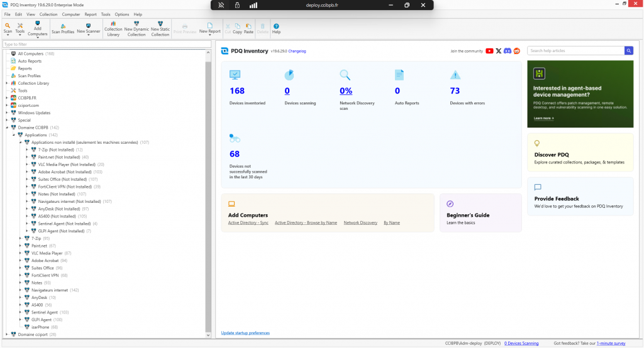
Task: Click the Type to filter field
Action: (x=107, y=45)
